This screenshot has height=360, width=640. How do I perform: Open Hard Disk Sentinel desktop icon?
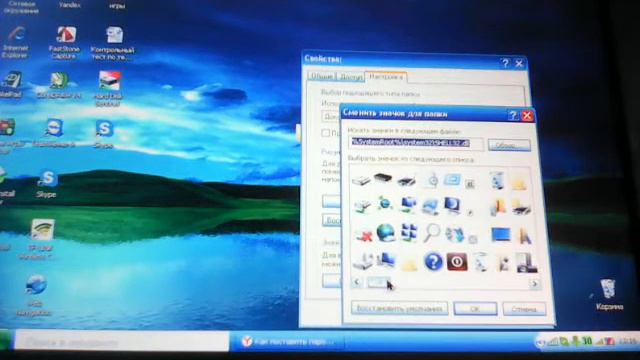(x=109, y=88)
